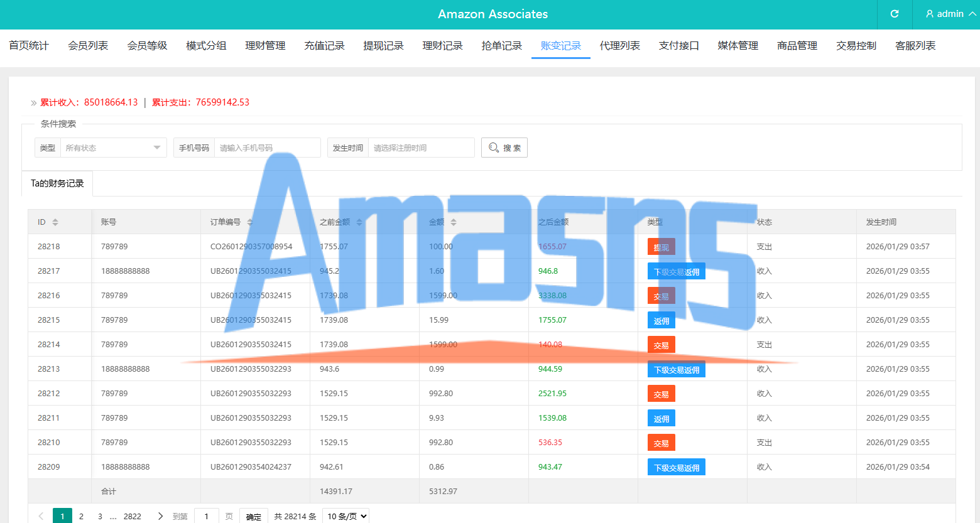The height and width of the screenshot is (523, 980).
Task: Sort the table by ID column arrows
Action: pyautogui.click(x=55, y=222)
